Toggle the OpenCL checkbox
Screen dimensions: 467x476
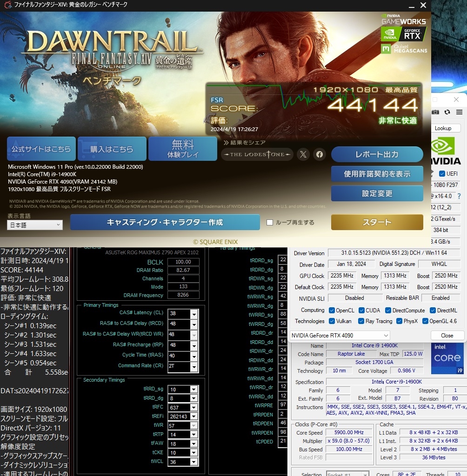tap(332, 310)
